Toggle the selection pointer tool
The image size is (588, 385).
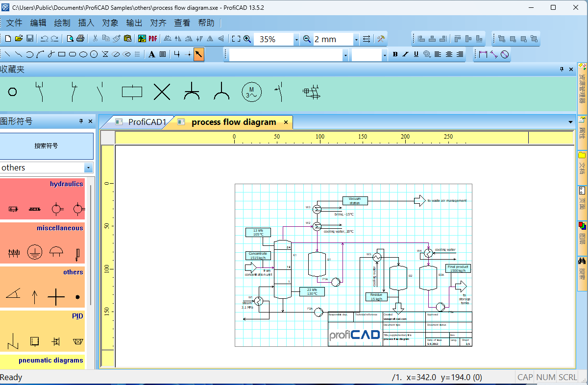pyautogui.click(x=198, y=54)
